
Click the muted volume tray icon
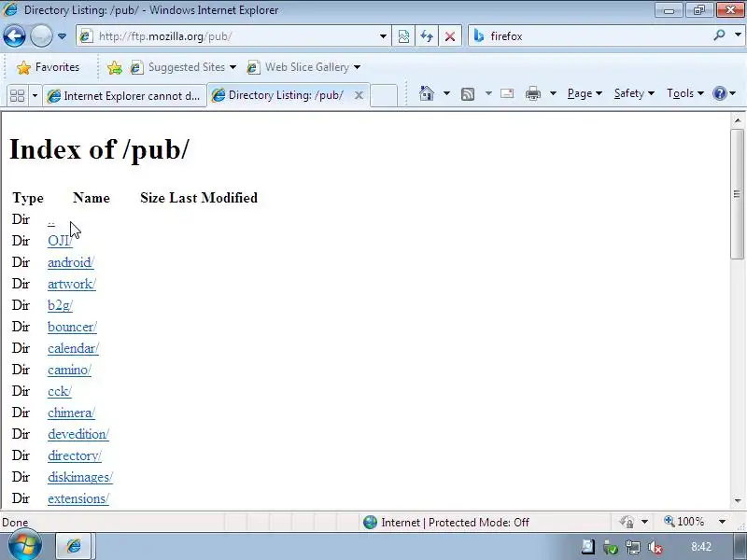655,547
